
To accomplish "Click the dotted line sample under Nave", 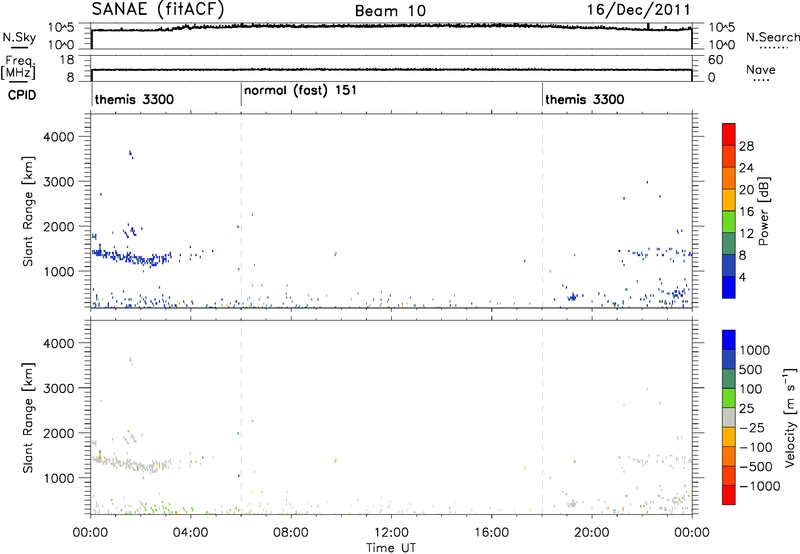I will pyautogui.click(x=761, y=80).
